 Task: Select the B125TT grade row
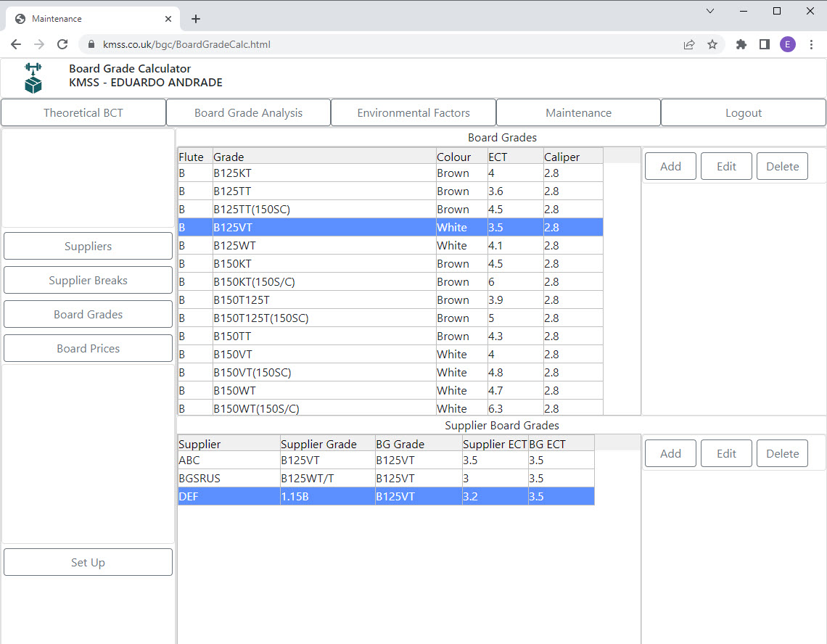(x=390, y=191)
